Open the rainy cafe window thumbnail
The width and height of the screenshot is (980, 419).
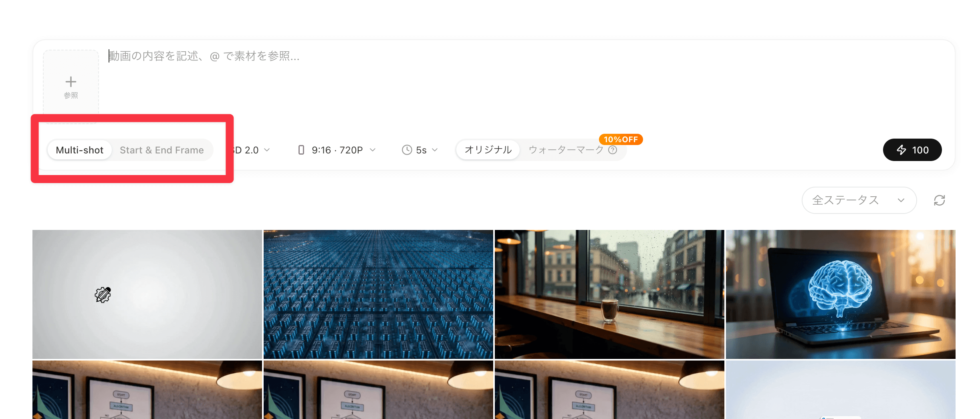click(609, 294)
